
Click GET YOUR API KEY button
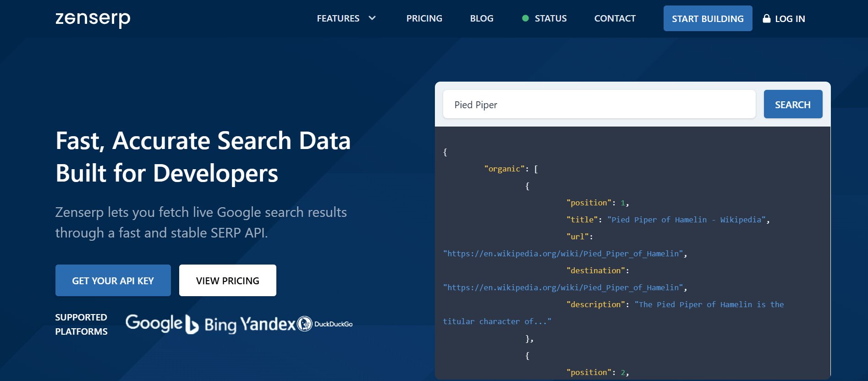pyautogui.click(x=113, y=281)
